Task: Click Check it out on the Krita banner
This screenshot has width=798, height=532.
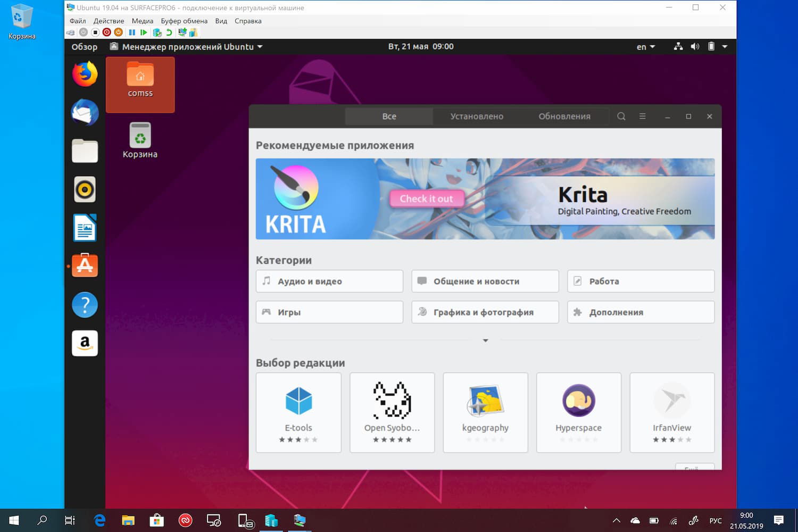Action: [x=427, y=198]
